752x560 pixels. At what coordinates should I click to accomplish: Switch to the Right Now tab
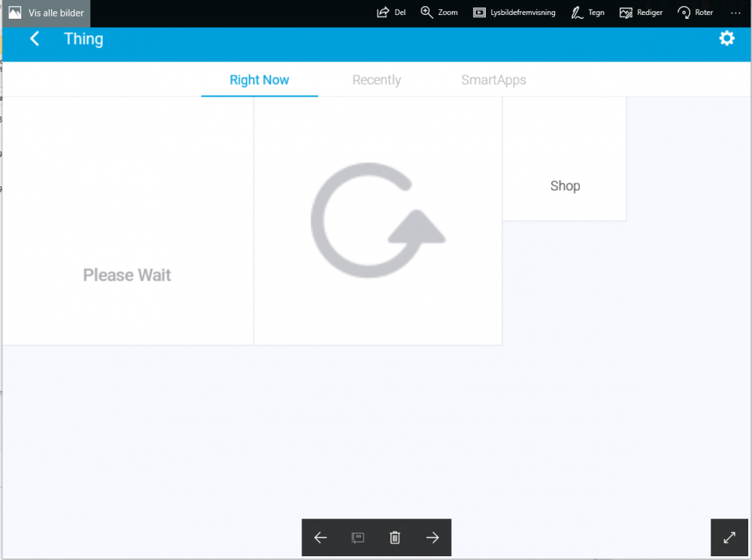point(259,80)
